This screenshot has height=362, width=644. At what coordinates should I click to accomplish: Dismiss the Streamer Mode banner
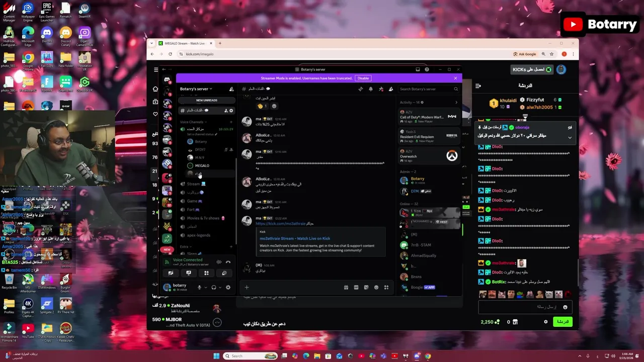455,78
